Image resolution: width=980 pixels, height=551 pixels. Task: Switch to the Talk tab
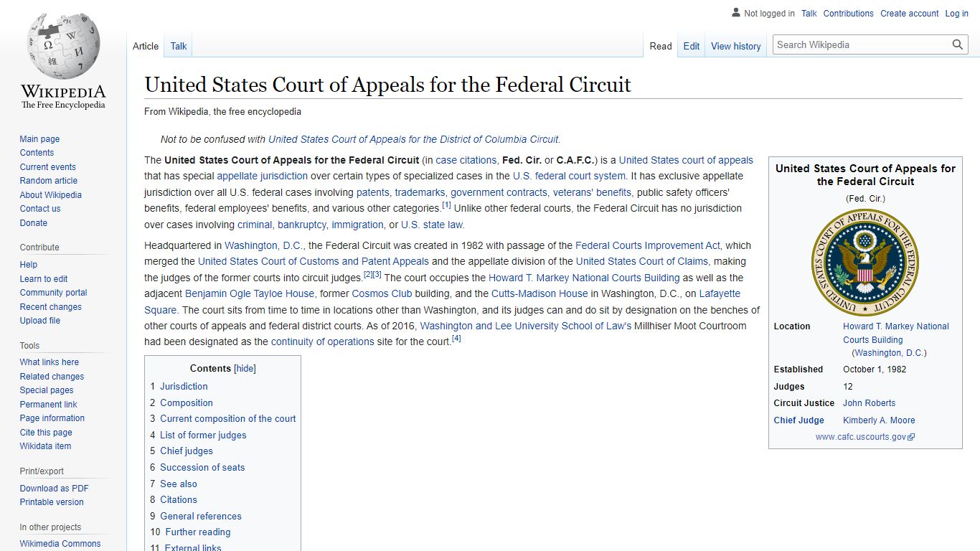click(x=179, y=46)
